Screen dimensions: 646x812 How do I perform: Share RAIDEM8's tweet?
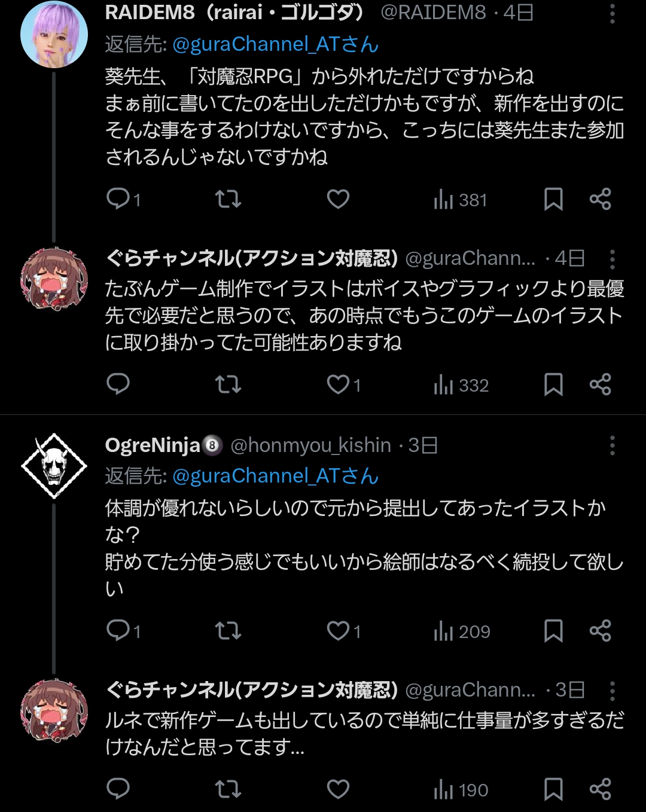600,199
